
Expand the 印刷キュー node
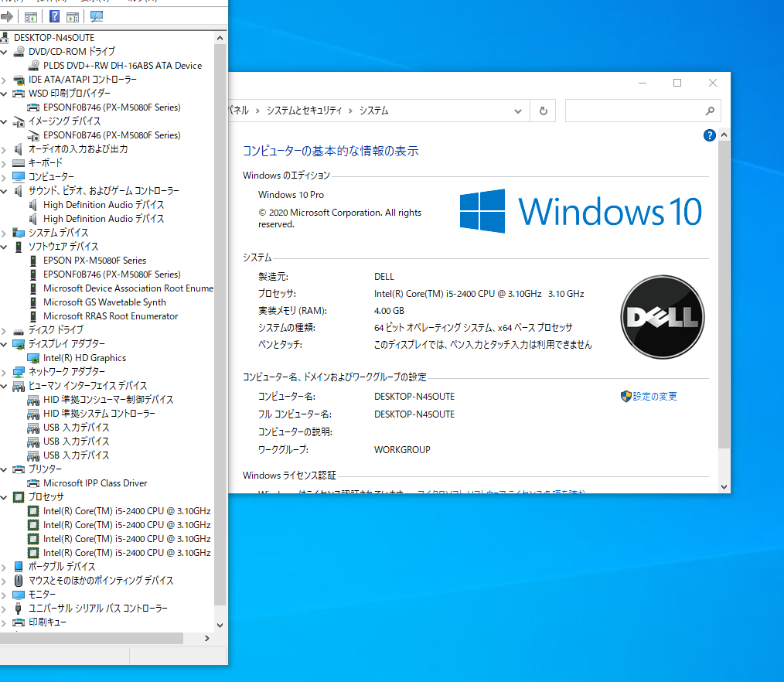coord(4,623)
